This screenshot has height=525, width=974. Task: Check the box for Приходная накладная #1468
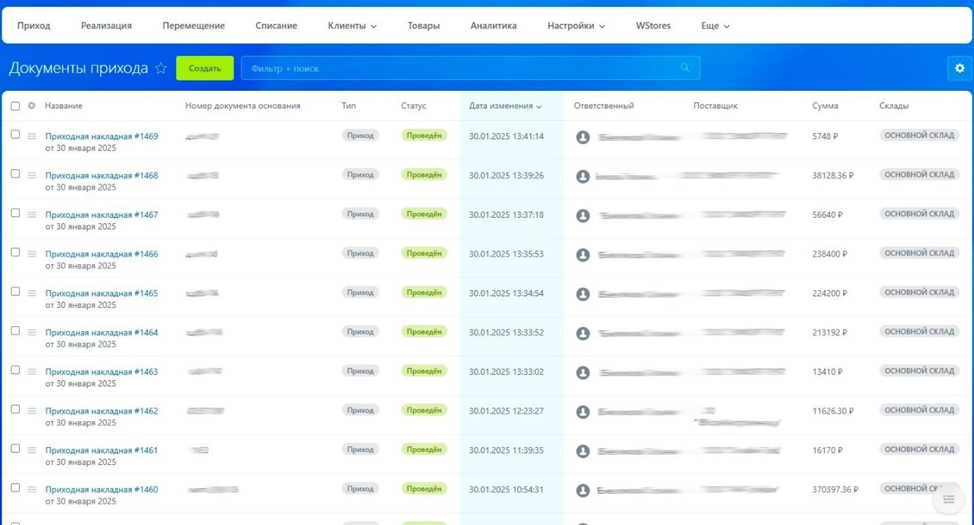pyautogui.click(x=15, y=174)
